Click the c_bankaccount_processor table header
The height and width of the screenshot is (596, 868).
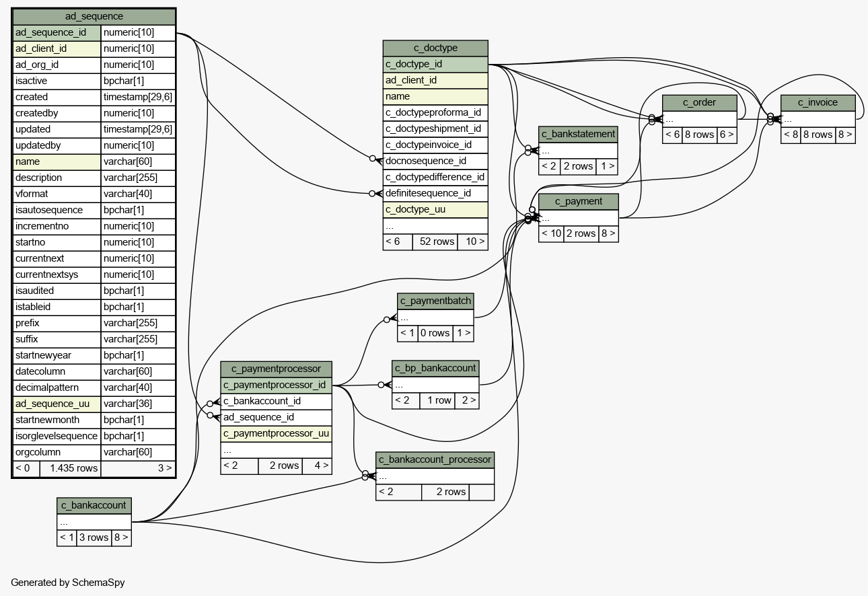(435, 459)
